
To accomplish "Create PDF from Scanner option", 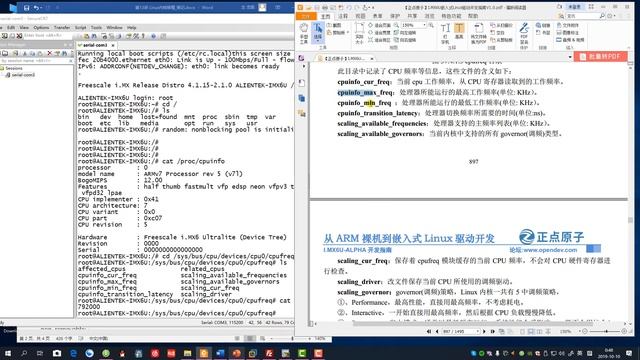I will pos(501,25).
